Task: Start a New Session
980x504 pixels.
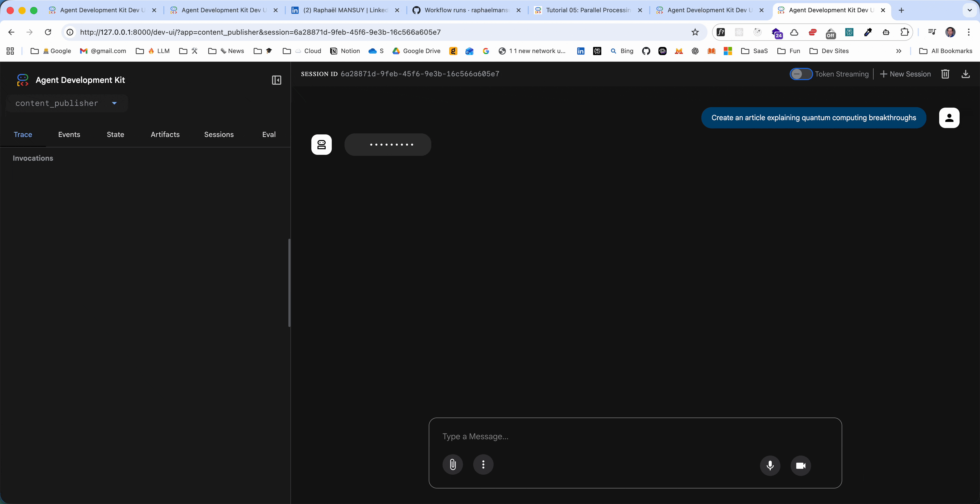Action: [x=905, y=74]
